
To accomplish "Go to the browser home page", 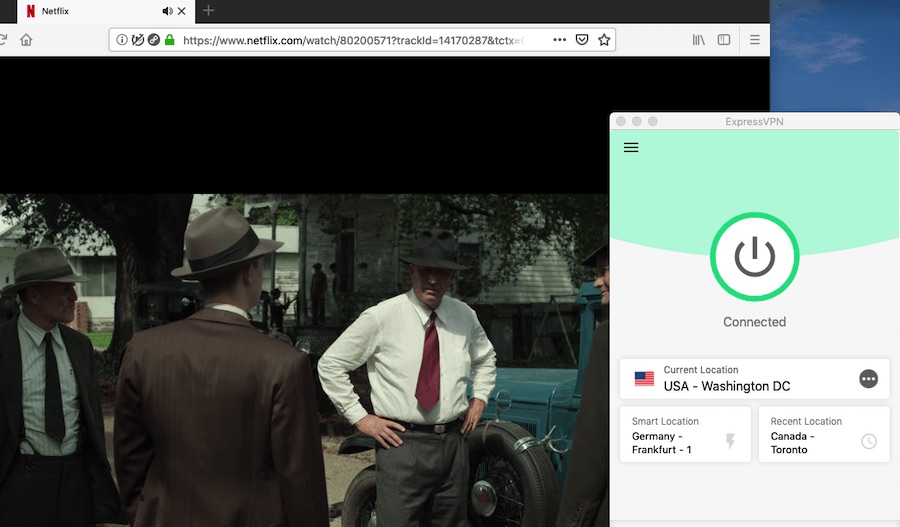I will [x=26, y=40].
